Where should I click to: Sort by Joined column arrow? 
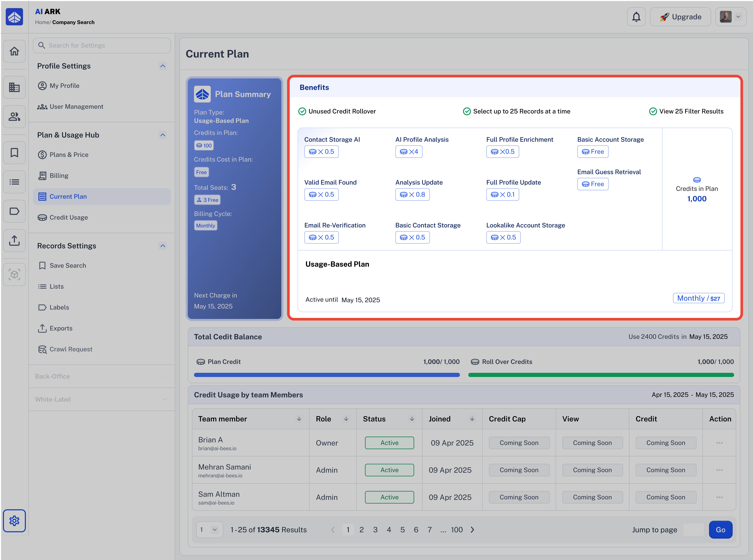click(x=472, y=419)
